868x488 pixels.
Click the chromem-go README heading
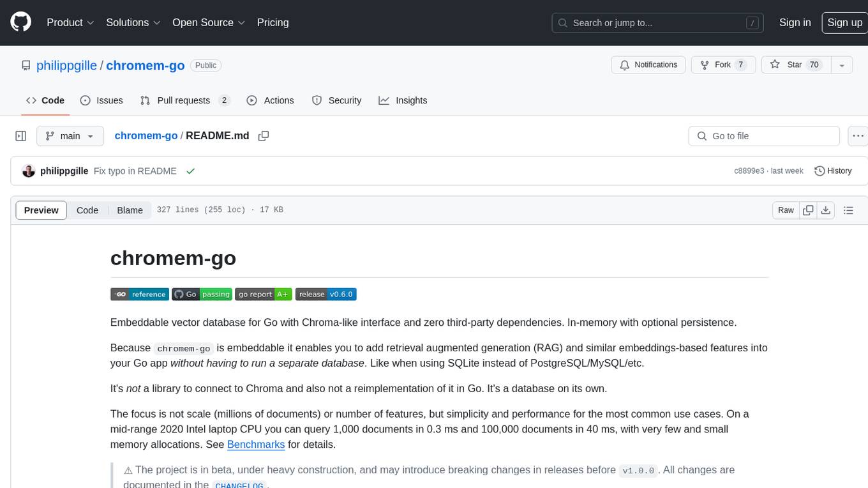coord(173,258)
